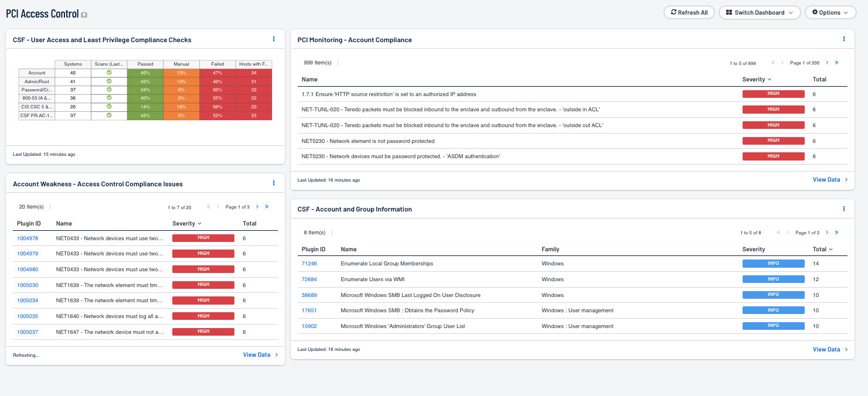This screenshot has width=868, height=396.
Task: Click Admin/Root row Manual 12% orange cell
Action: 182,81
